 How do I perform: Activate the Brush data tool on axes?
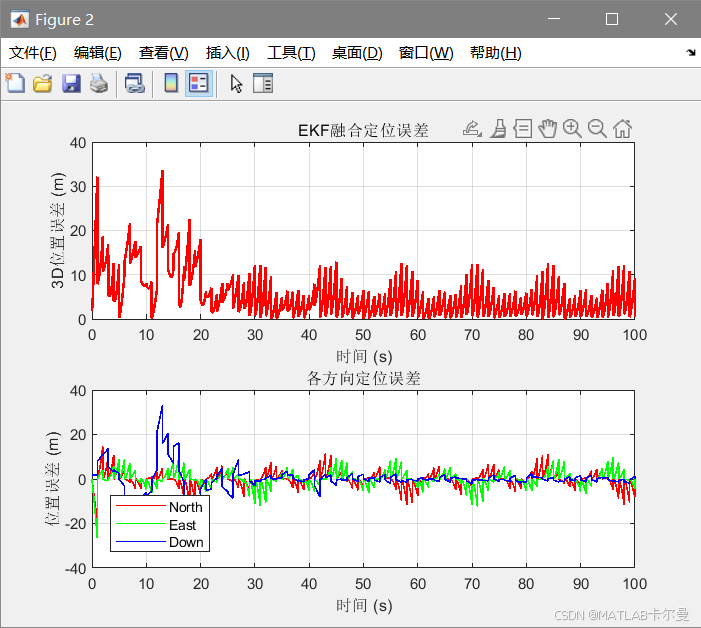[x=498, y=129]
